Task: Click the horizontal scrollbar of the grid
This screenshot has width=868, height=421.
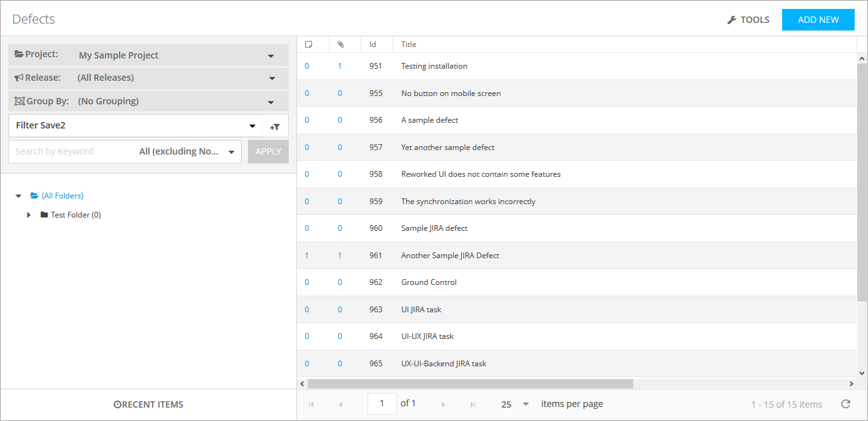Action: [471, 383]
